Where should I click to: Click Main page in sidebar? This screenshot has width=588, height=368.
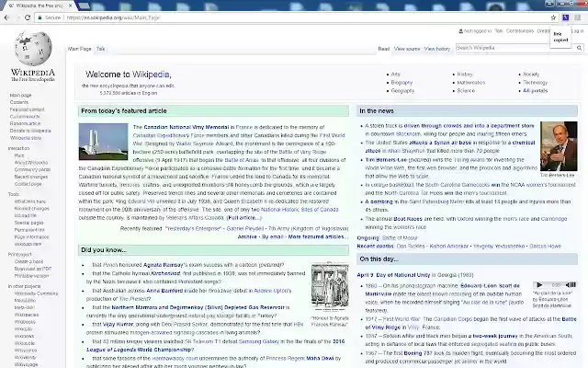[x=20, y=96]
